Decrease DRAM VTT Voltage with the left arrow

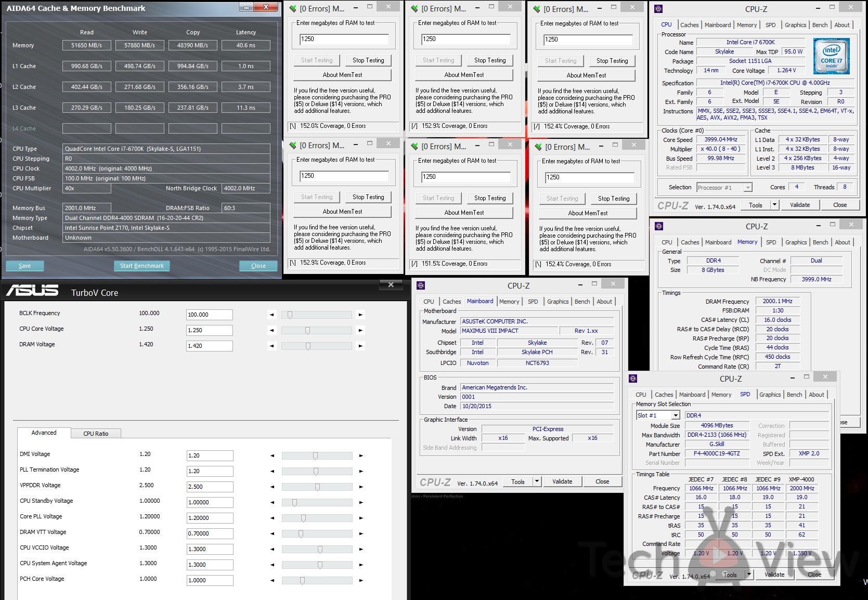pos(272,533)
